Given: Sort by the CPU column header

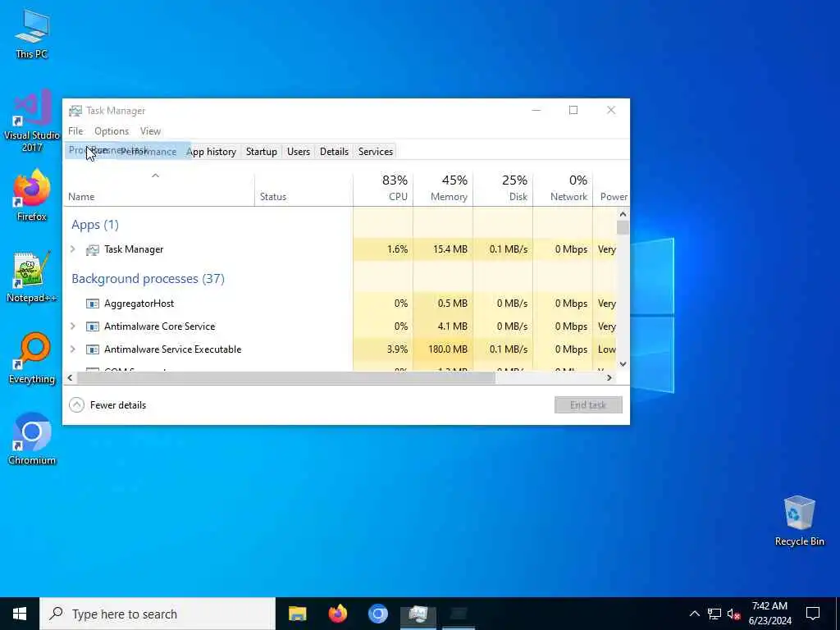Looking at the screenshot, I should (x=383, y=189).
